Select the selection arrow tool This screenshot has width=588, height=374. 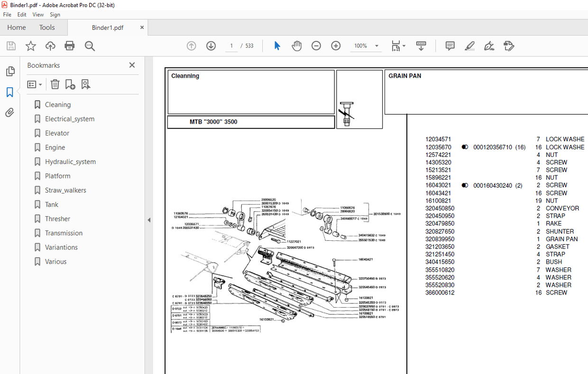tap(277, 46)
